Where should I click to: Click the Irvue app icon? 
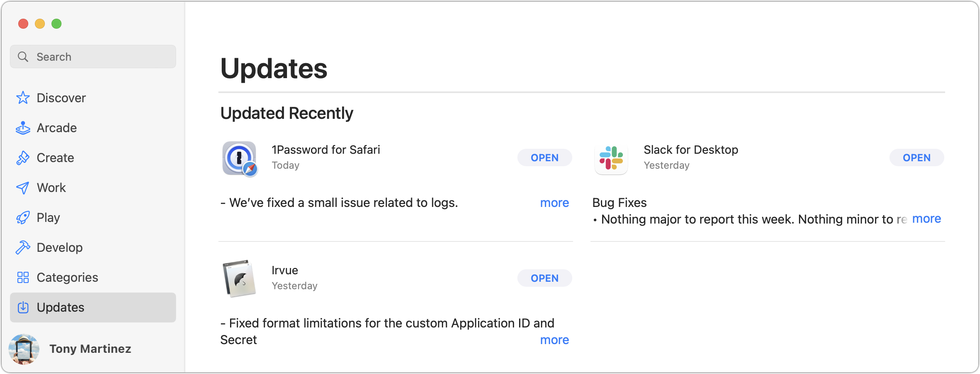point(239,278)
